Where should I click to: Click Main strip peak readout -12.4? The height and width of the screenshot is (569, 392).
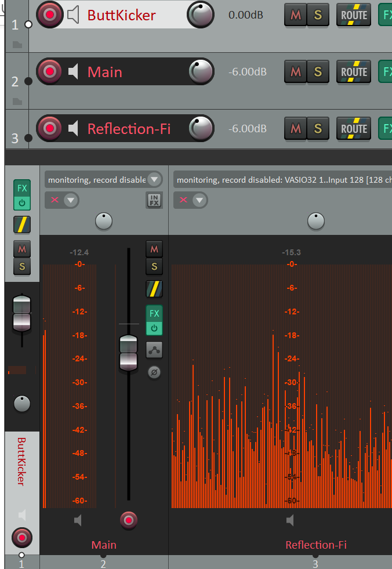coord(79,252)
